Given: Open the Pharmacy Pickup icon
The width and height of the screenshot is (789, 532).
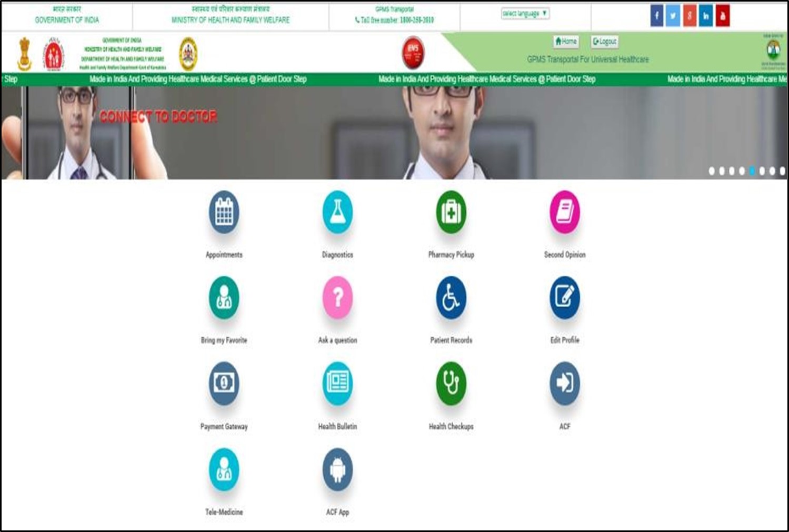Looking at the screenshot, I should [x=451, y=212].
